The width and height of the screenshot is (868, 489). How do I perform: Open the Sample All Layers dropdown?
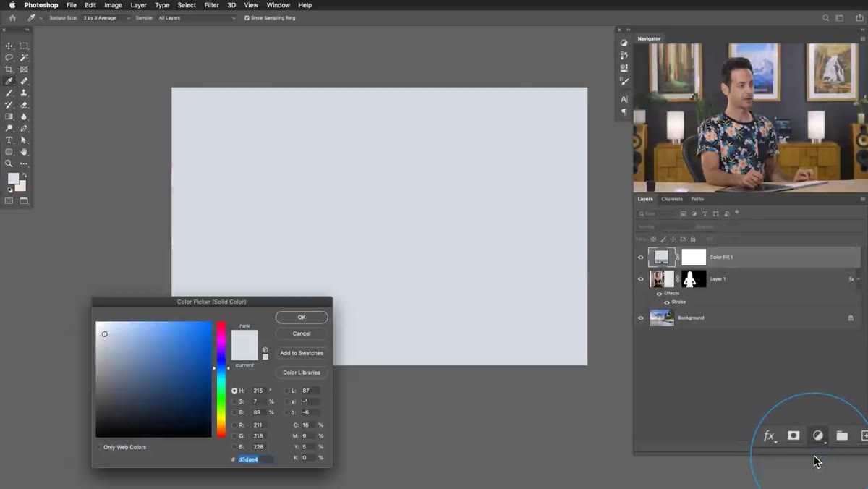tap(197, 17)
